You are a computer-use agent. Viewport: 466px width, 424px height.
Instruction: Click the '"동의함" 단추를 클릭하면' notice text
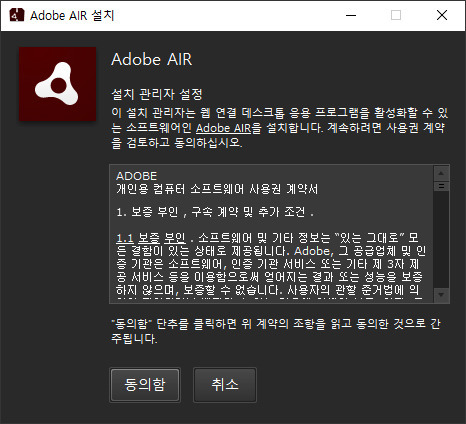pyautogui.click(x=275, y=331)
